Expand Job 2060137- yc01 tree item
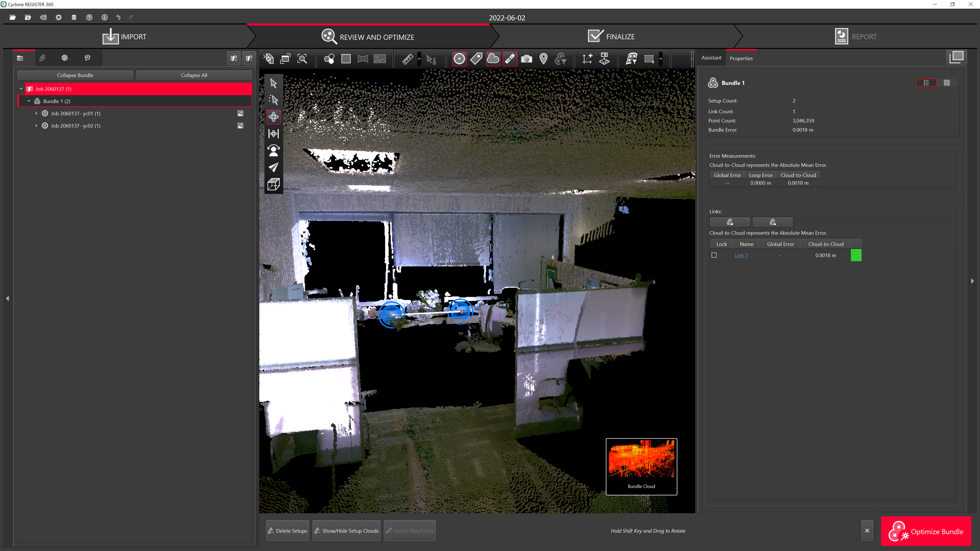 (x=37, y=113)
